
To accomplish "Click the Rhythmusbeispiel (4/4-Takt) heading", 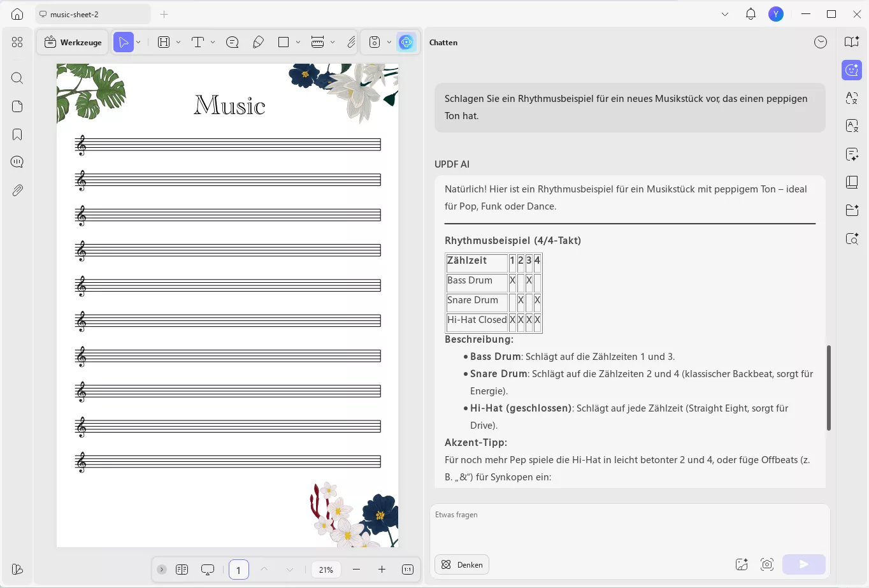I will click(x=513, y=241).
